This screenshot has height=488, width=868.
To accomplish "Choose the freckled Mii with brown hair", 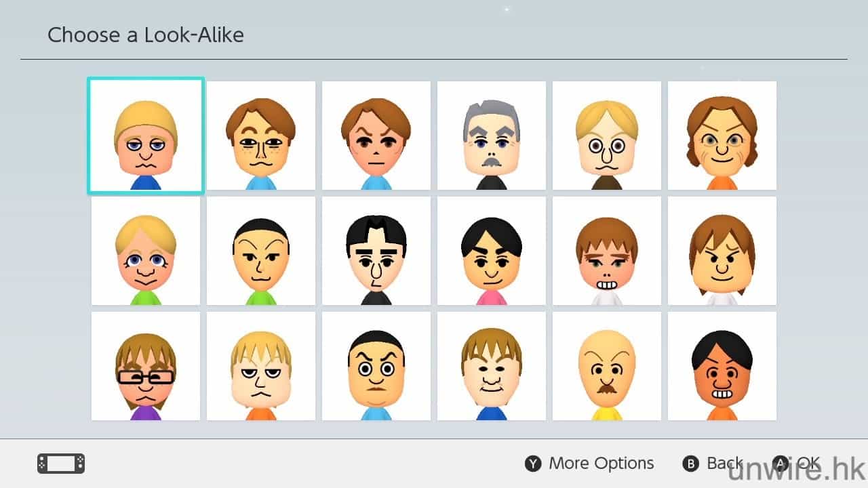I will 261,136.
